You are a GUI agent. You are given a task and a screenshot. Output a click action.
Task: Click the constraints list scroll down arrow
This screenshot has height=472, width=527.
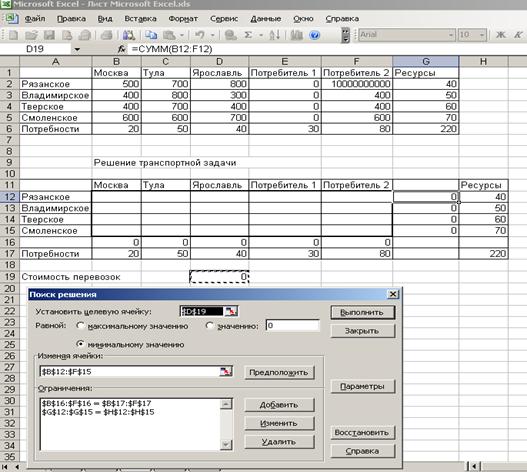pyautogui.click(x=226, y=445)
